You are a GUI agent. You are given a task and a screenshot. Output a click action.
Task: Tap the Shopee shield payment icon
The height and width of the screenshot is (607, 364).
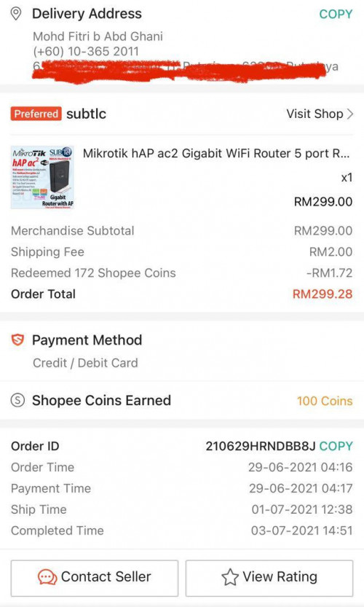[x=17, y=340]
